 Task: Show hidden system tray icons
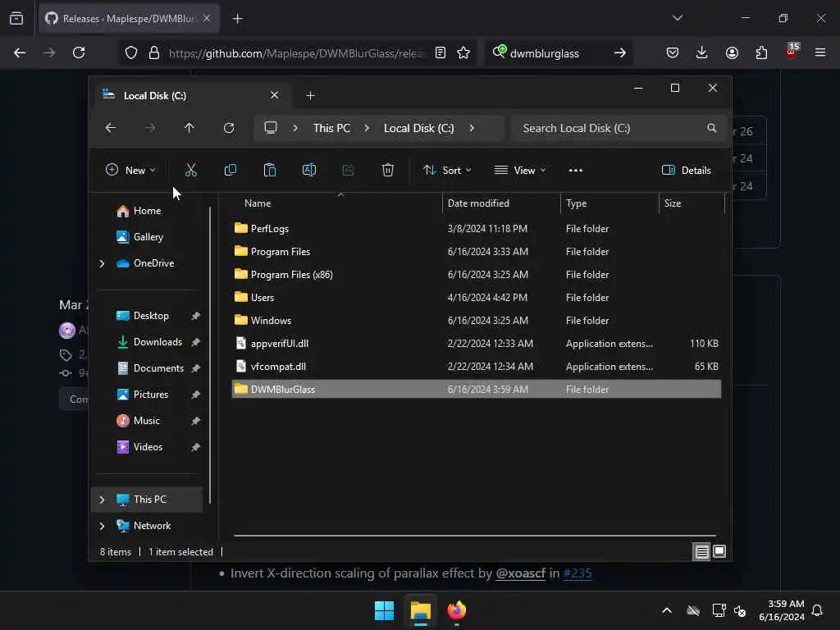point(666,610)
